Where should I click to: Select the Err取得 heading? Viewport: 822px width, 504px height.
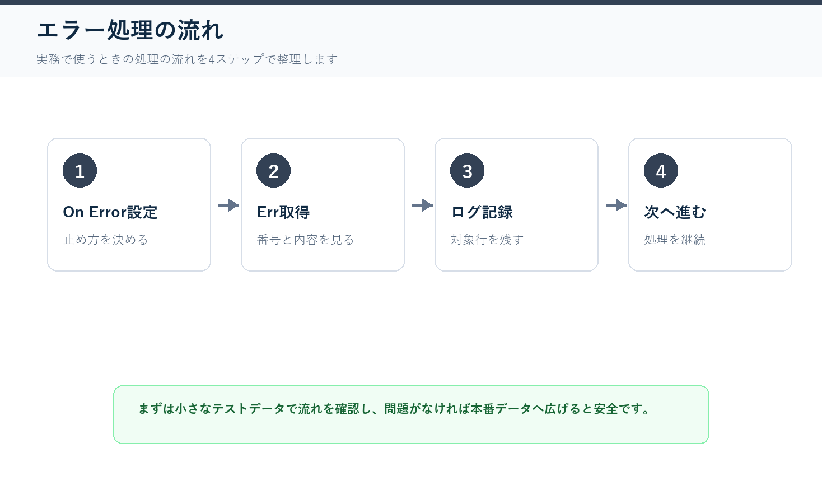tap(283, 212)
